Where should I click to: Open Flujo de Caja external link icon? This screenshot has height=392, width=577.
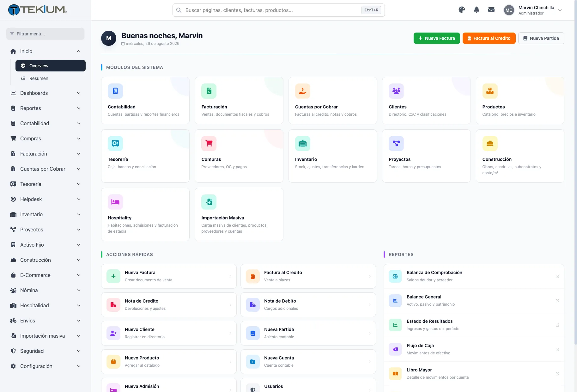tap(557, 349)
